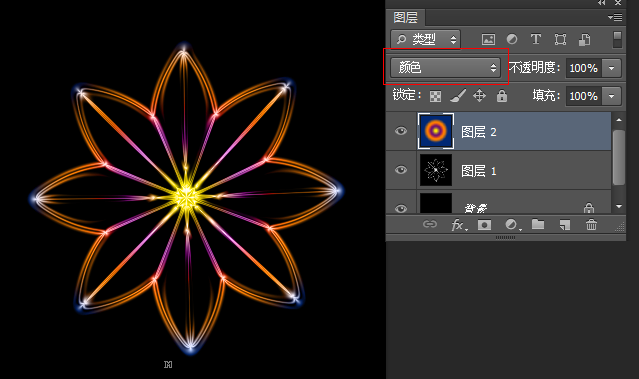Hide 图层 1 with eye icon

(401, 170)
